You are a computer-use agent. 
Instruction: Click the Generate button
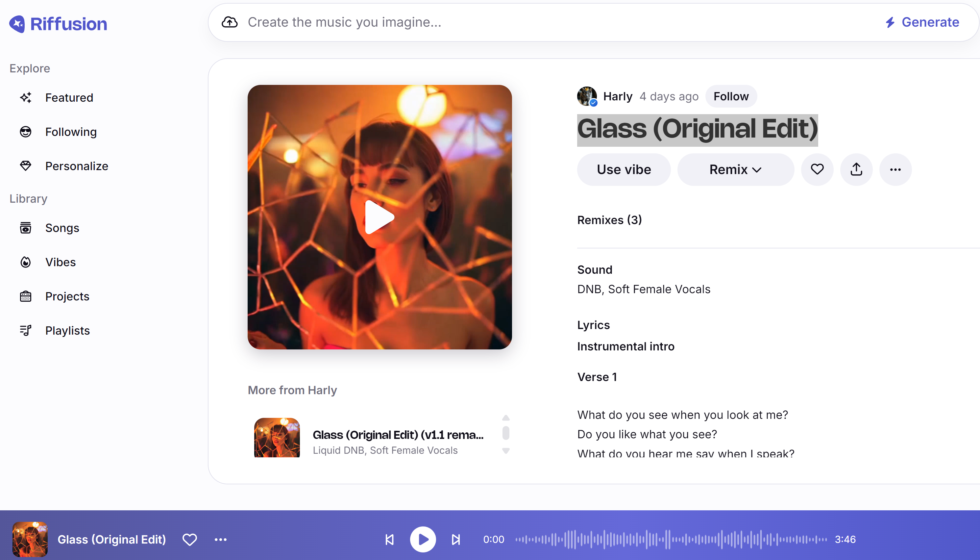pos(922,22)
